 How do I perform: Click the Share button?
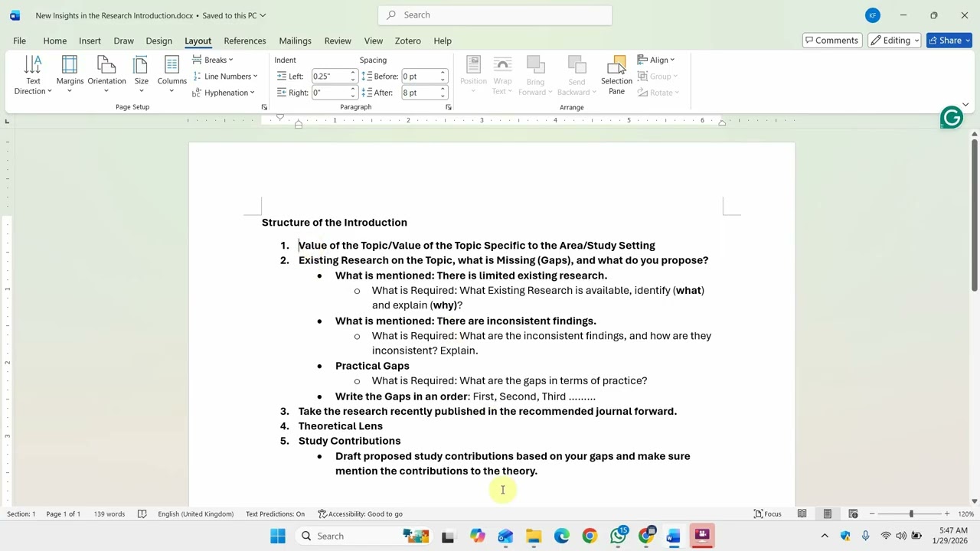click(x=949, y=41)
